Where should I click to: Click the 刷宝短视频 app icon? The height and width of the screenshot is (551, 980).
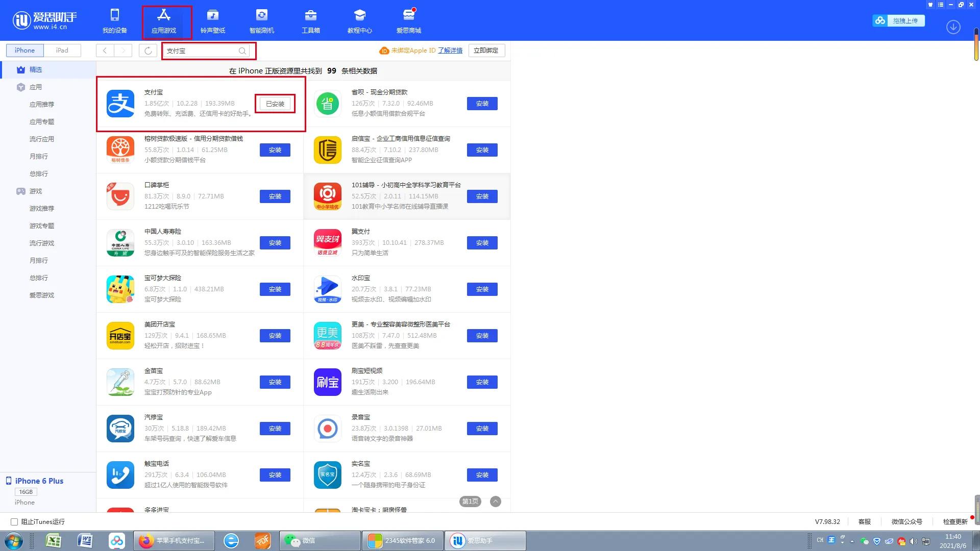point(328,382)
